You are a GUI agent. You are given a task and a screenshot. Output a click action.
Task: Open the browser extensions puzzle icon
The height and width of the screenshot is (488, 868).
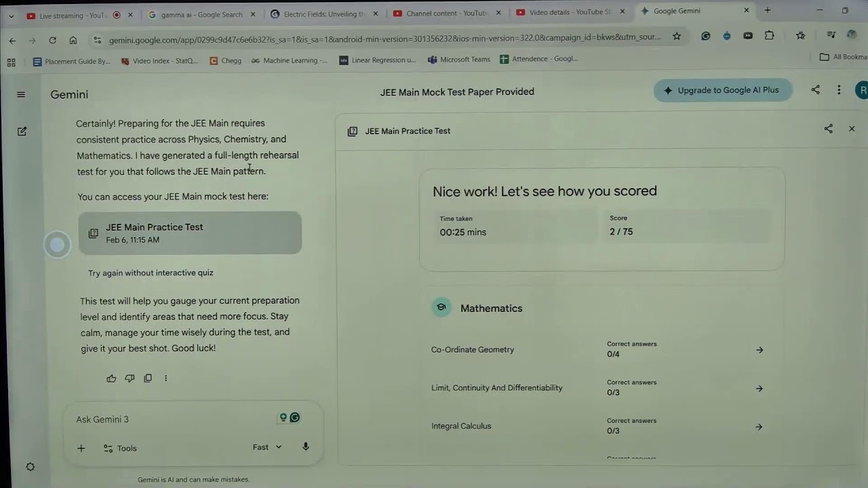[x=769, y=35]
